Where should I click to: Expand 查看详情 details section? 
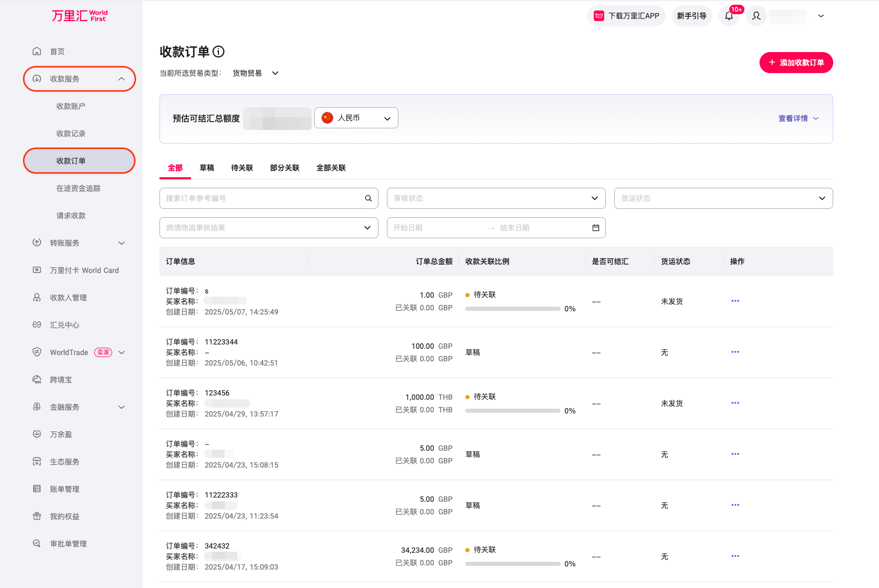click(x=798, y=118)
